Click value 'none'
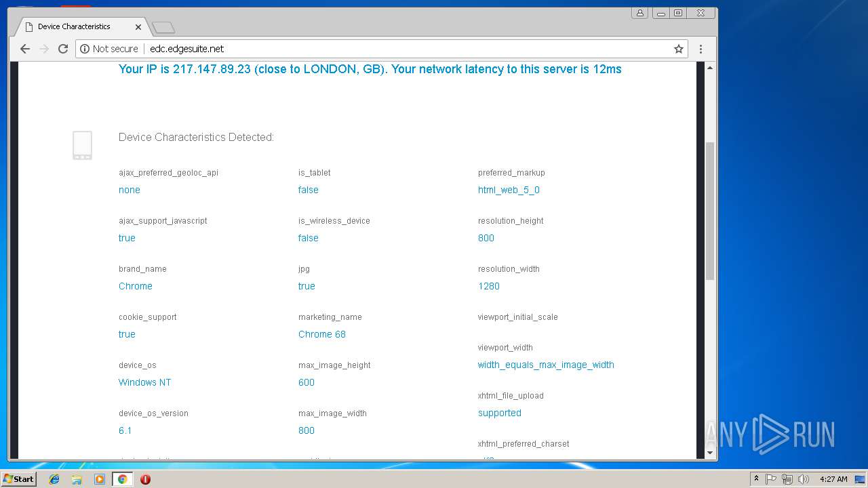This screenshot has width=868, height=488. pos(130,190)
